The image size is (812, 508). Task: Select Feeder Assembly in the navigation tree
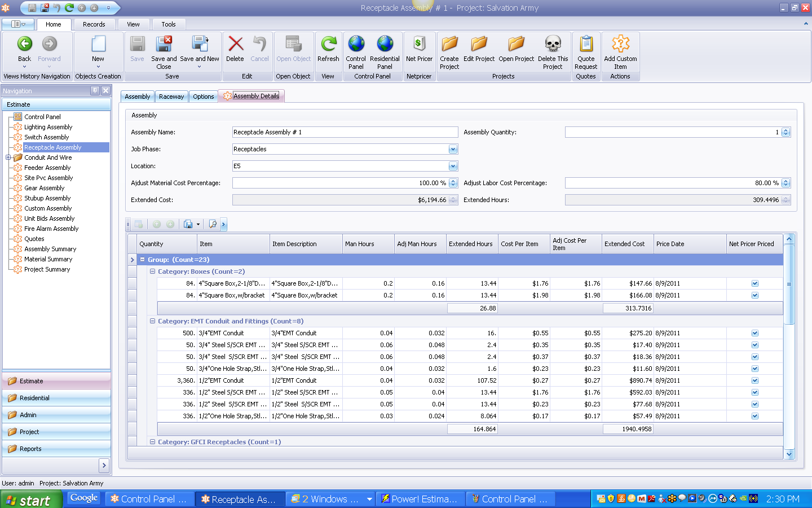pos(46,168)
